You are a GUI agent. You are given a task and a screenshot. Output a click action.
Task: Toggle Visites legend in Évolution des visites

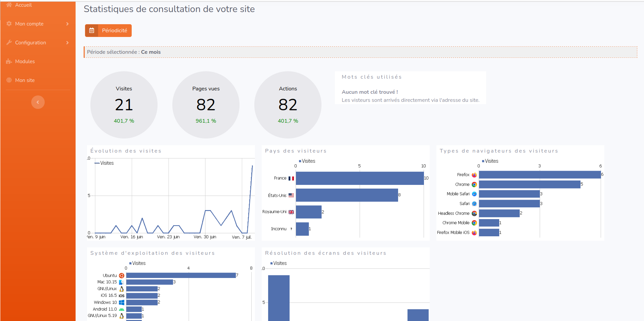coord(104,163)
